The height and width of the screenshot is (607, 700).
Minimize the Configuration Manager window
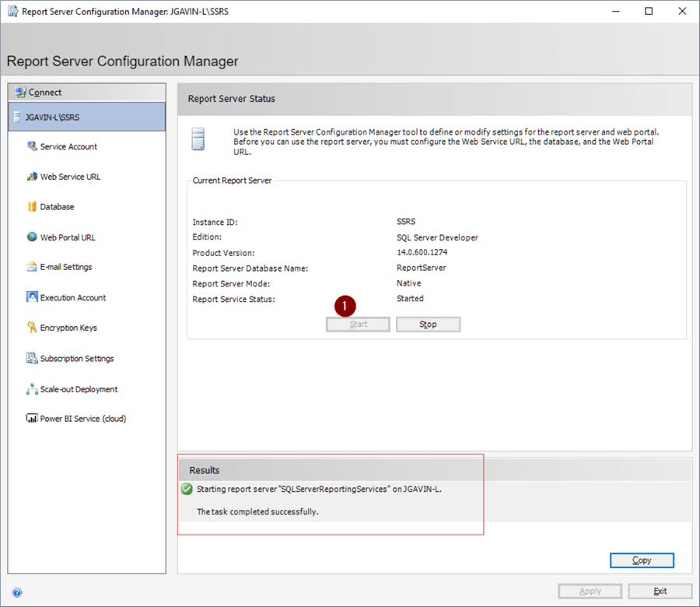coord(616,11)
